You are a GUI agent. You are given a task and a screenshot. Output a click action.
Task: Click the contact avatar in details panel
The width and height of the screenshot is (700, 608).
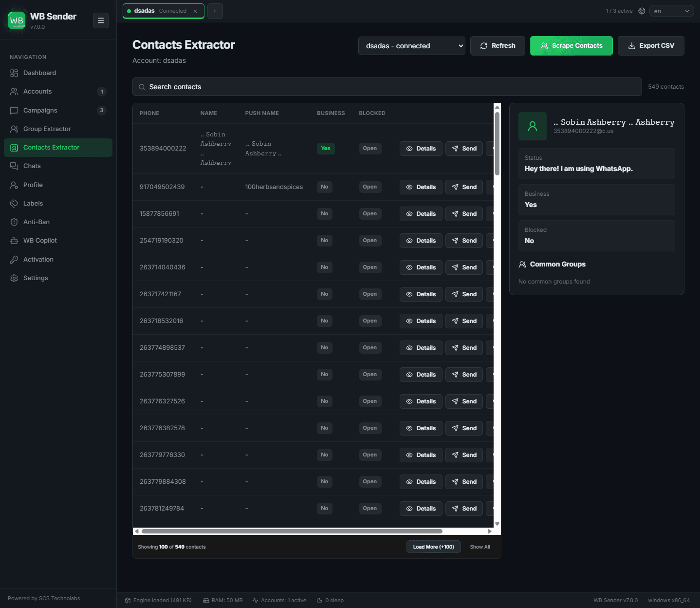pyautogui.click(x=533, y=126)
